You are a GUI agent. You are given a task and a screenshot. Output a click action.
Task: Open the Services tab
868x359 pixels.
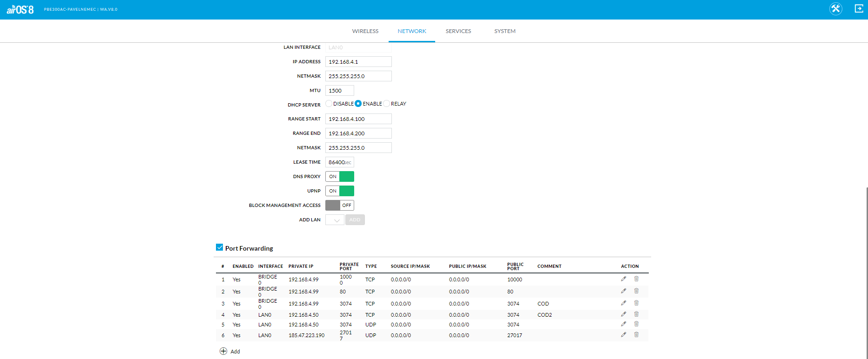(458, 31)
